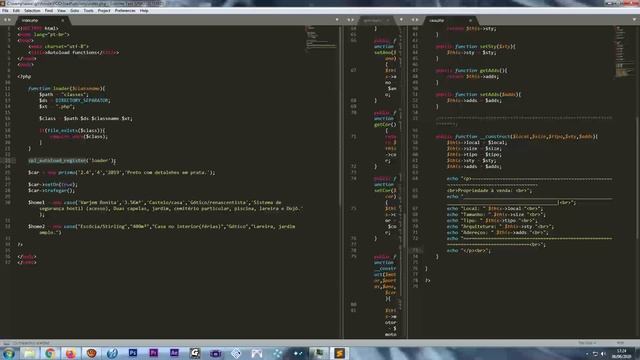Open left pane tab list dropdown

pyautogui.click(x=337, y=20)
